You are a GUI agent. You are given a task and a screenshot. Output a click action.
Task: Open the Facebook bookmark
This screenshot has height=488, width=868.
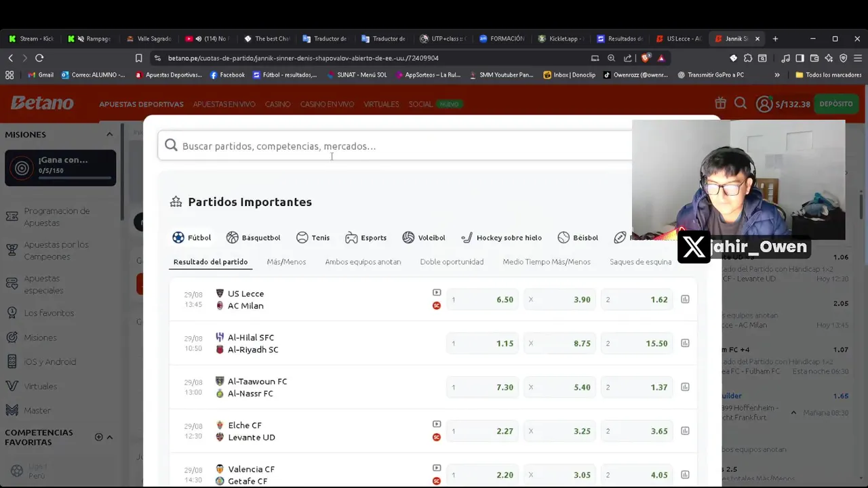pyautogui.click(x=227, y=75)
